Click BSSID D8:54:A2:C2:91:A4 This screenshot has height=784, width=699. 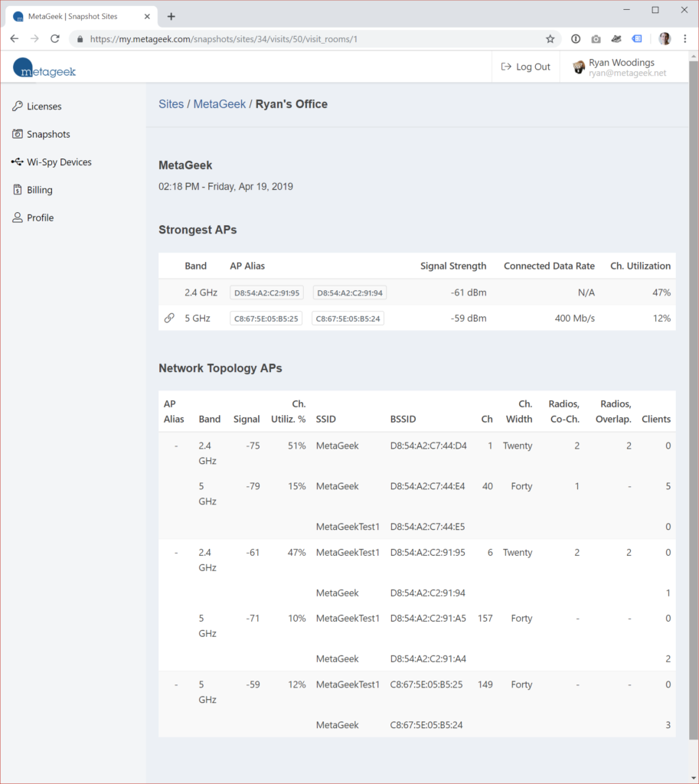tap(428, 659)
